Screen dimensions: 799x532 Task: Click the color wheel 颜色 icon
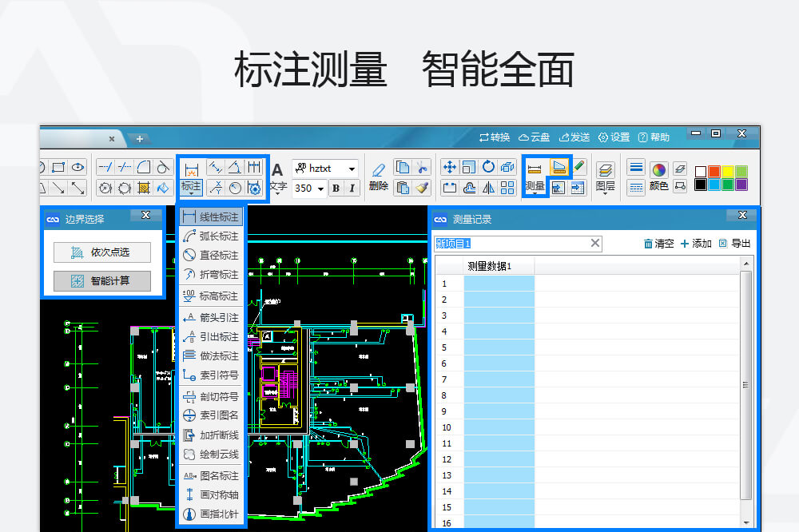[x=658, y=170]
